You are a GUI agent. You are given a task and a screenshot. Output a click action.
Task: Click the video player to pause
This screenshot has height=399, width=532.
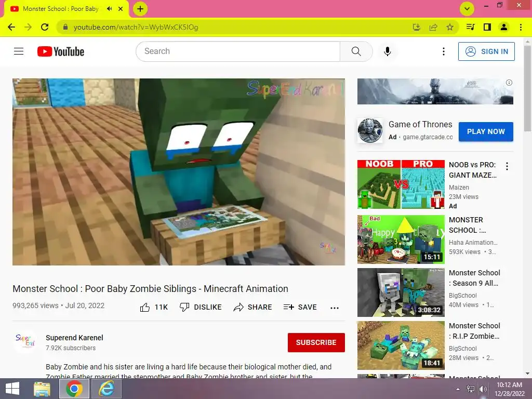click(x=179, y=171)
